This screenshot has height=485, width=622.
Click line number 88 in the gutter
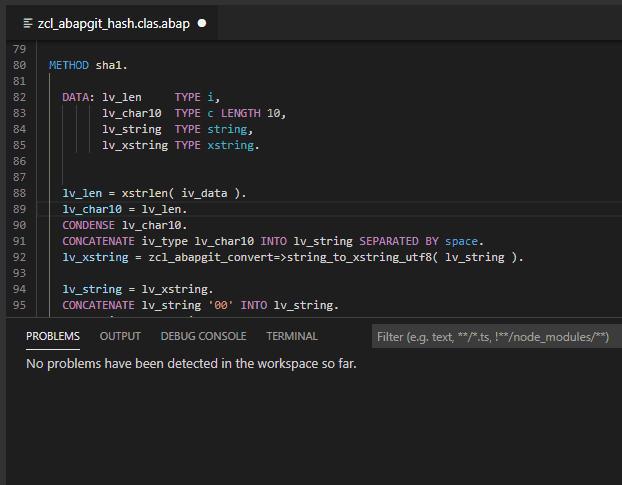click(x=20, y=193)
